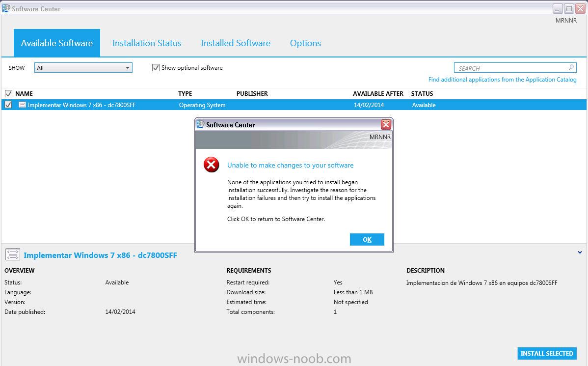Toggle Show optional software checkbox
The width and height of the screenshot is (588, 366).
point(156,68)
